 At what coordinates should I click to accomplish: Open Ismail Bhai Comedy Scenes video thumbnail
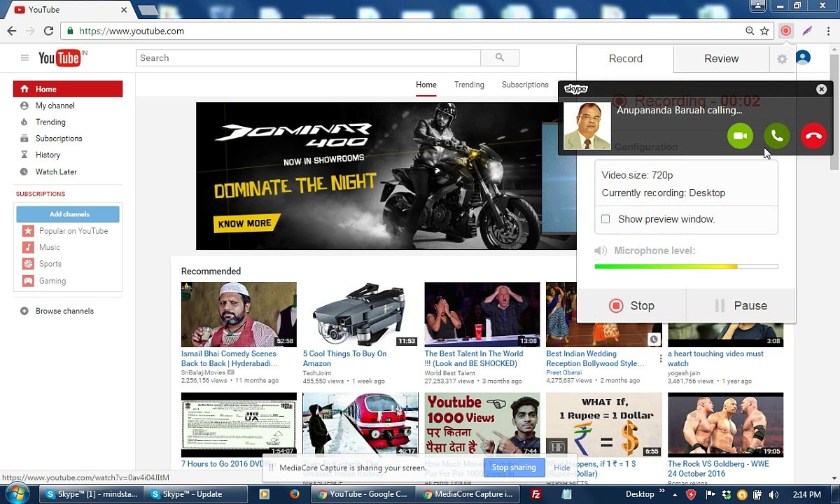(239, 314)
